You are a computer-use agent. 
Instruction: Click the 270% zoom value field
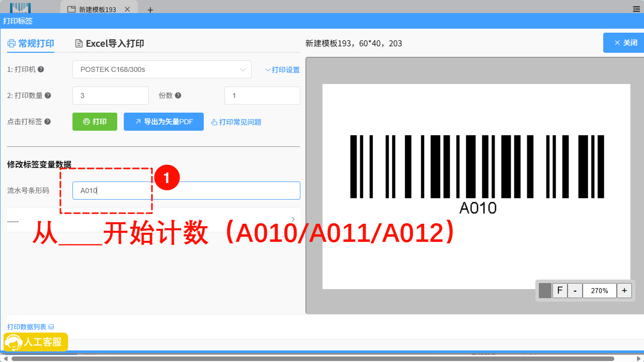click(x=600, y=291)
